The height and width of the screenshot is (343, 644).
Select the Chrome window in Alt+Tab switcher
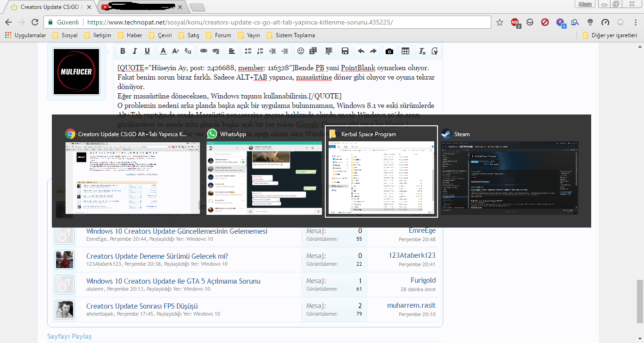132,171
